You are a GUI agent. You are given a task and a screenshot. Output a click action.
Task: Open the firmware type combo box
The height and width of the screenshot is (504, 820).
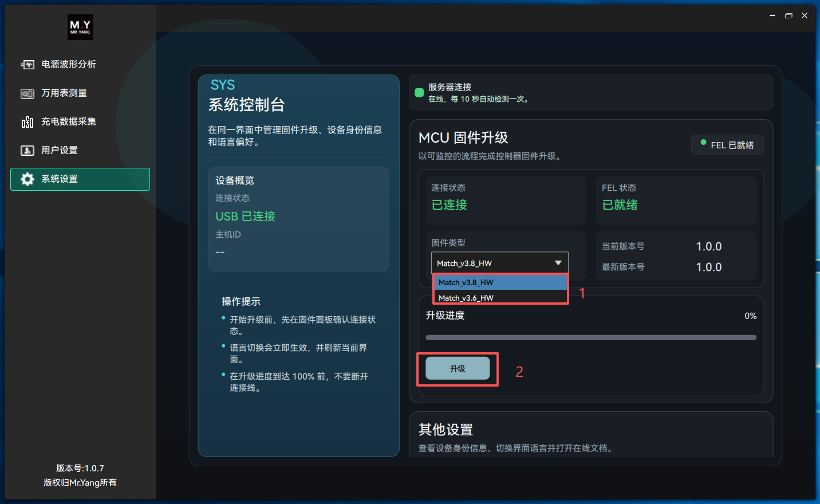pyautogui.click(x=500, y=263)
